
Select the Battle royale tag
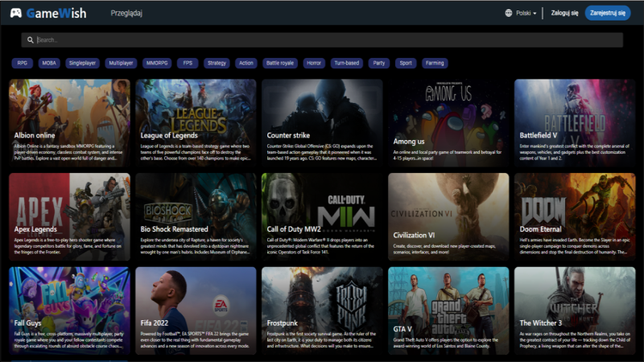pos(279,64)
